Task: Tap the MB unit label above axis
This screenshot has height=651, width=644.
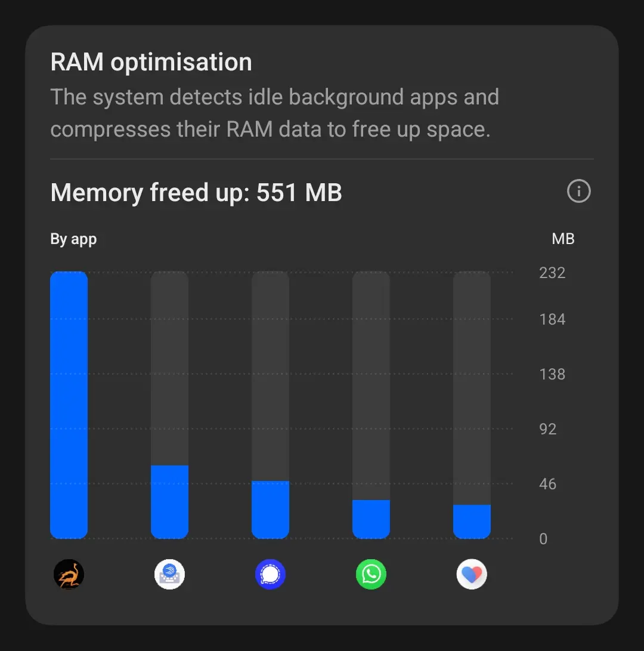Action: (563, 239)
